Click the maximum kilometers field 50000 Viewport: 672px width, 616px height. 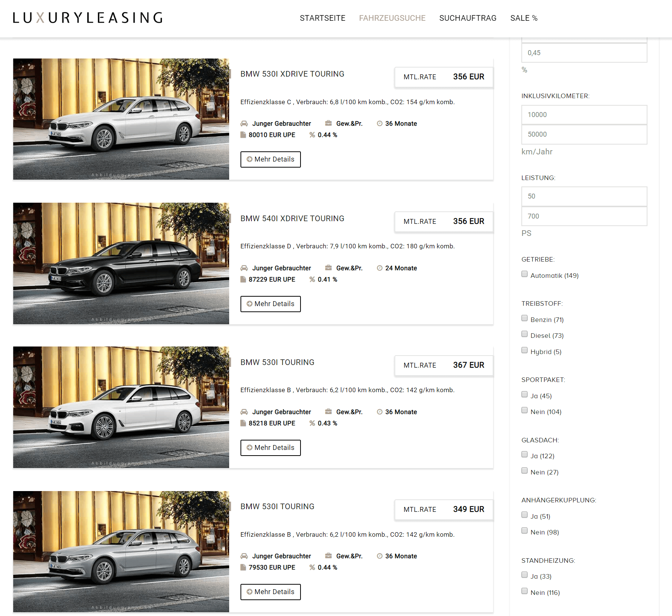(x=584, y=134)
